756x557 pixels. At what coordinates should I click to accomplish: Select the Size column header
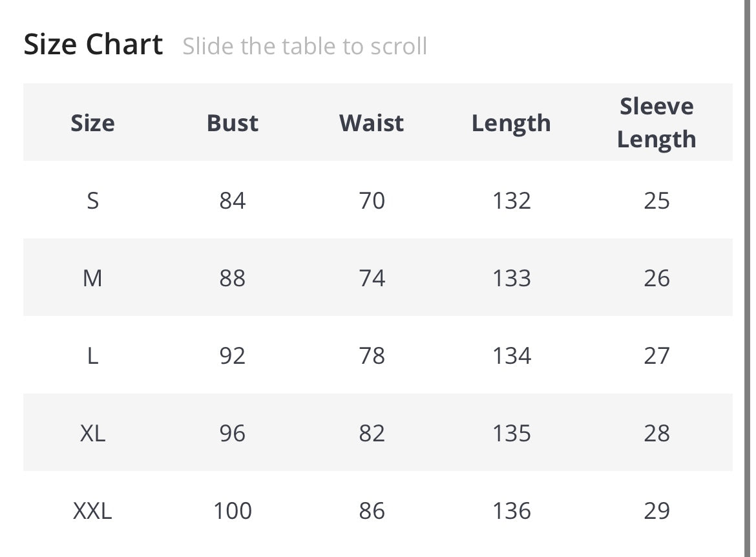click(x=92, y=123)
